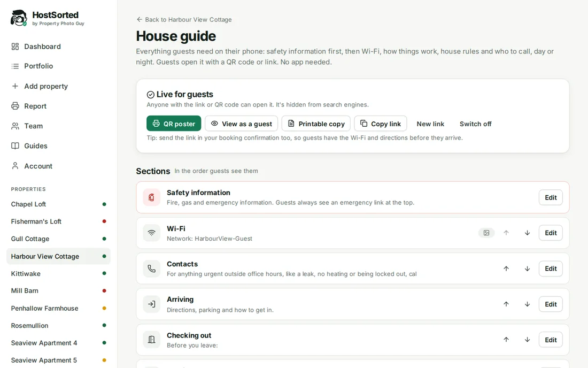Image resolution: width=588 pixels, height=368 pixels.
Task: Select Harbour View Cottage property
Action: 58,257
